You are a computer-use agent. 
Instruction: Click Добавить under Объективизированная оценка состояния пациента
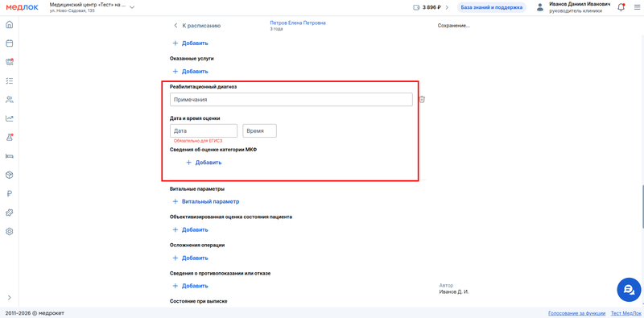point(191,229)
